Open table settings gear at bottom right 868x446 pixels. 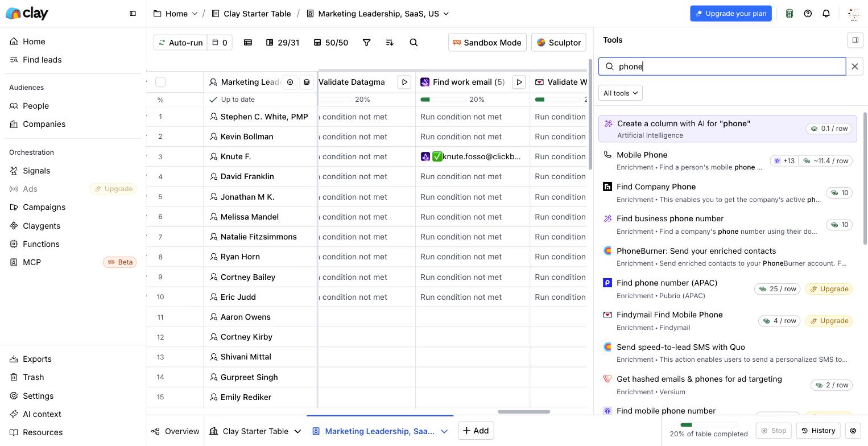click(853, 431)
